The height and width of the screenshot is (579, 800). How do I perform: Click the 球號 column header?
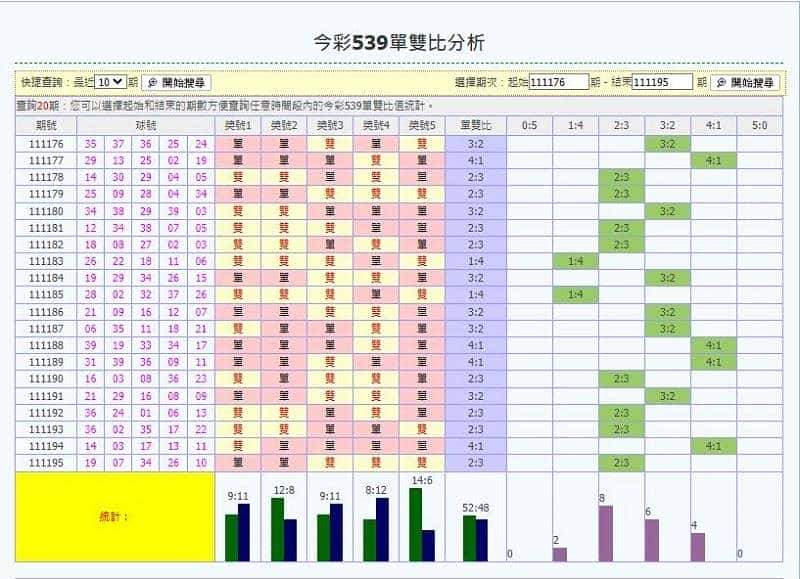point(146,125)
